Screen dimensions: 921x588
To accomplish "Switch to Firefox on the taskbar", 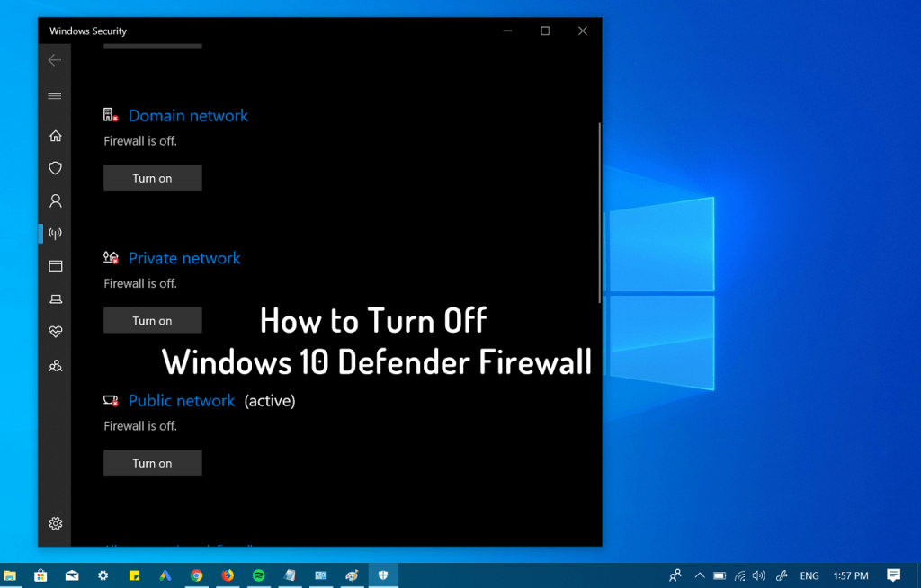I will click(228, 575).
